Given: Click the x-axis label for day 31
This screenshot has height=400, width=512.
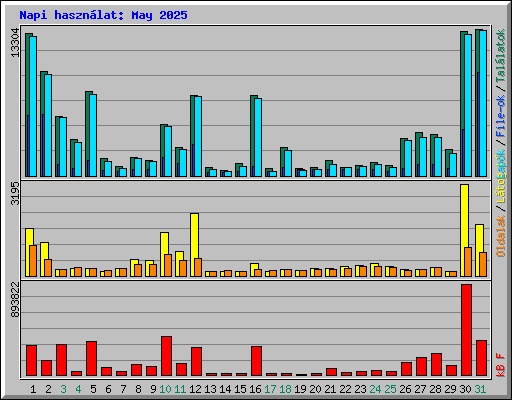Looking at the screenshot, I should [480, 389].
